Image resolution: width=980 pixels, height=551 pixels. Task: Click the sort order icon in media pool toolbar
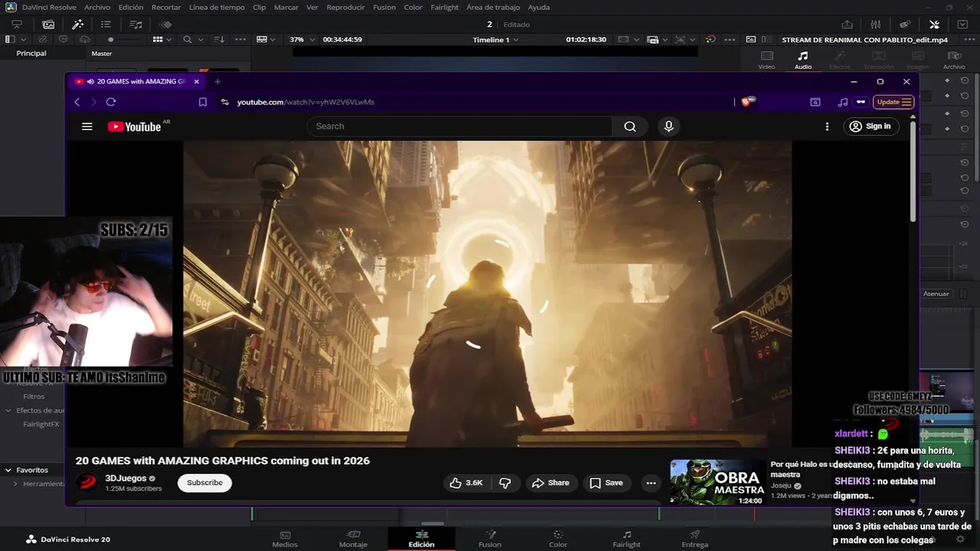(219, 39)
